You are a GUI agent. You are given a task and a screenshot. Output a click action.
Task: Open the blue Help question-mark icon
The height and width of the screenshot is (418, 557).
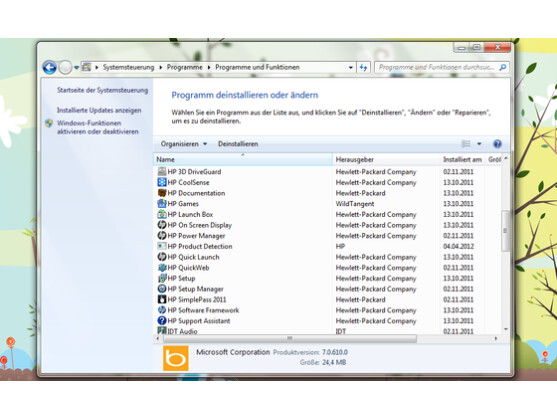pos(497,144)
